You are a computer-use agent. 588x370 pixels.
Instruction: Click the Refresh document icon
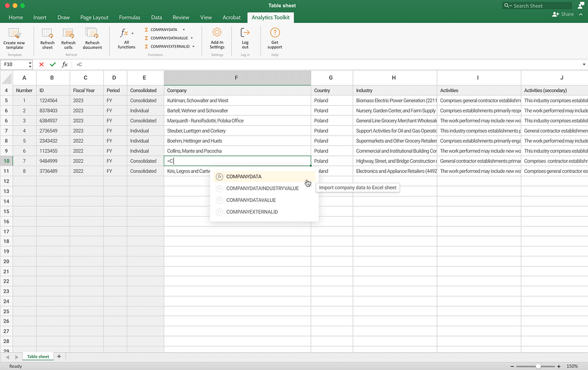pos(92,33)
